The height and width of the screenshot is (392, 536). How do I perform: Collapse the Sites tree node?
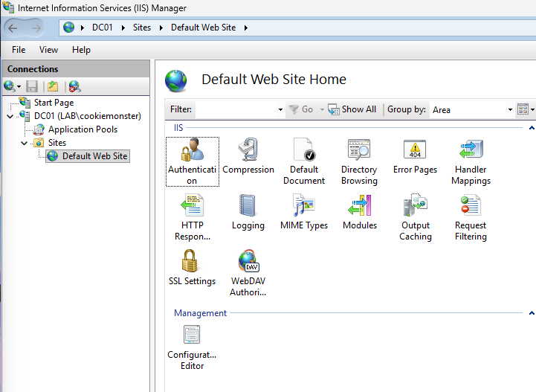point(24,143)
